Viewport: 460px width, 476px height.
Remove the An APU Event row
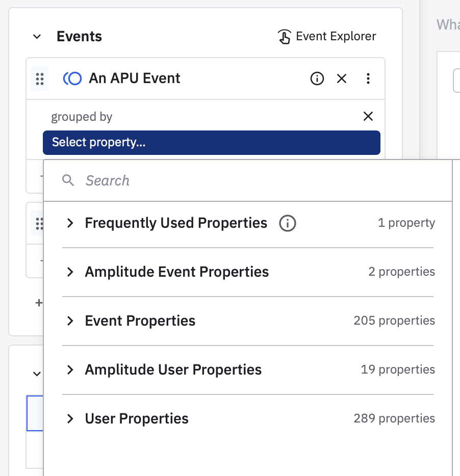(x=342, y=78)
